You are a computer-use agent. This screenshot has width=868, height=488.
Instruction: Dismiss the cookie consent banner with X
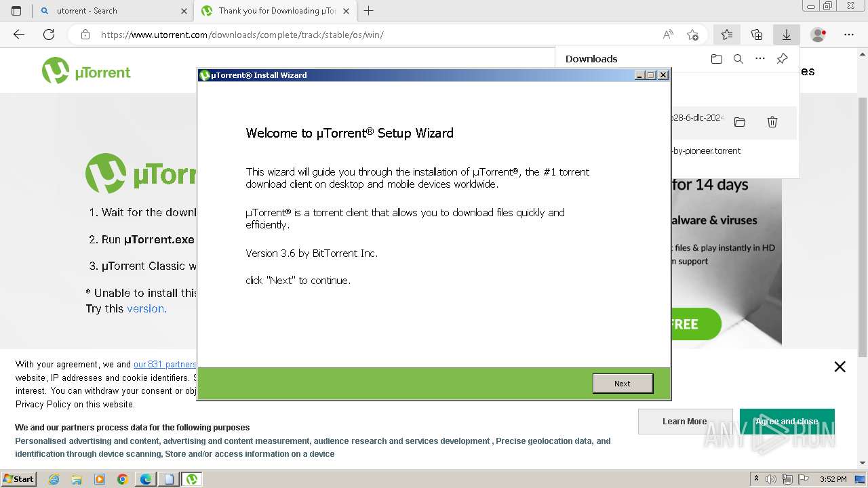pos(840,367)
